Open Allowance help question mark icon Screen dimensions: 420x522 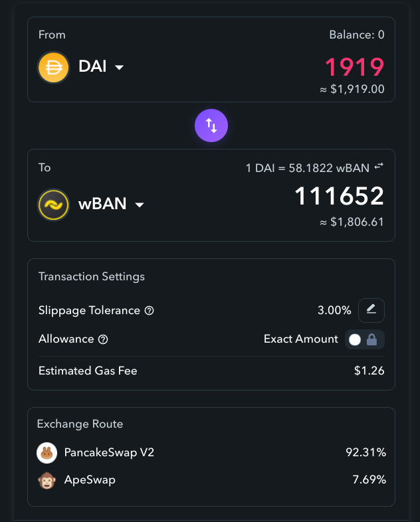(103, 339)
